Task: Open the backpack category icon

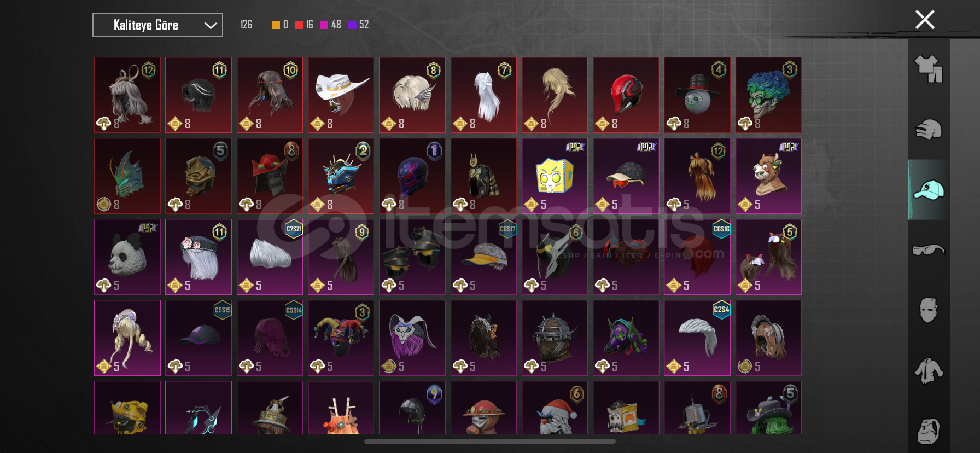Action: coord(929,431)
